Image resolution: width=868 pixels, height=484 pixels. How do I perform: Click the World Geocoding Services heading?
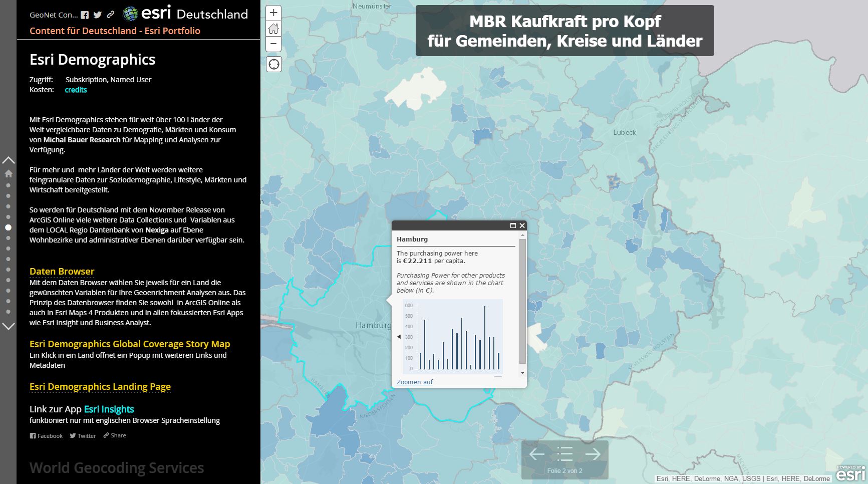(117, 468)
